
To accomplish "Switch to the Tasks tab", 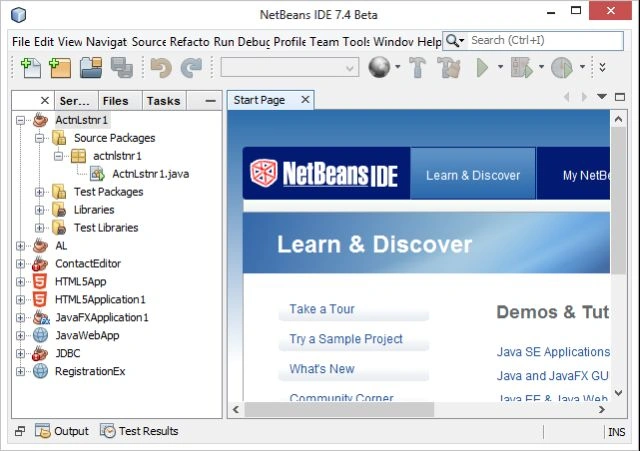I will [164, 101].
